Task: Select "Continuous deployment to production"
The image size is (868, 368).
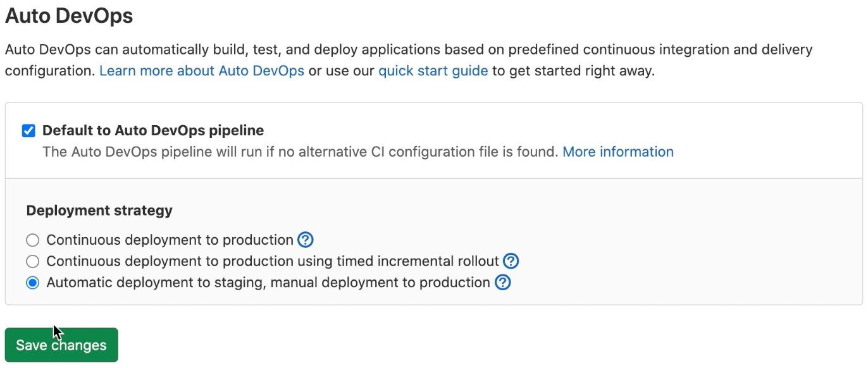Action: 32,240
